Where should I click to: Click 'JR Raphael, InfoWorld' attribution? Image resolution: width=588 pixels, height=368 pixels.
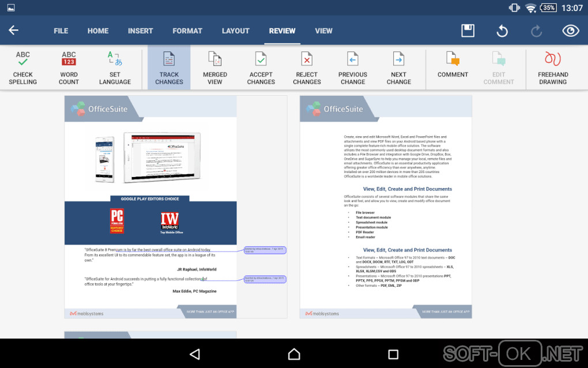click(x=197, y=269)
